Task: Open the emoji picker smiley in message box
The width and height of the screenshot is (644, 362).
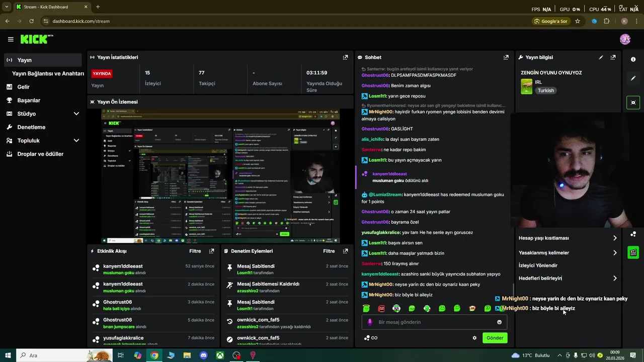Action: click(x=499, y=322)
